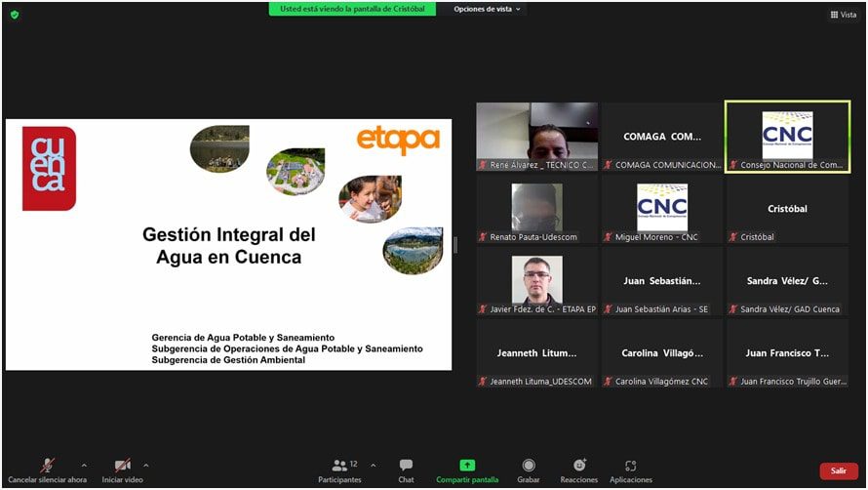Select Renato Pauta-Udescom tile
Image resolution: width=868 pixels, height=490 pixels.
tap(537, 209)
